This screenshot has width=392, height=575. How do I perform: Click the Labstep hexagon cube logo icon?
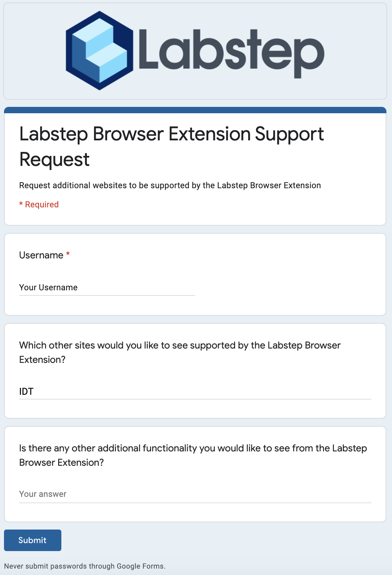pyautogui.click(x=99, y=51)
